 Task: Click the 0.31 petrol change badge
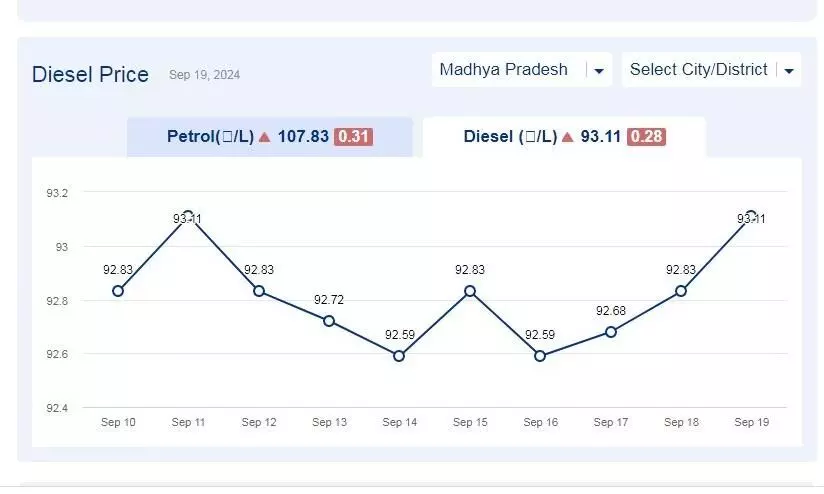[353, 137]
